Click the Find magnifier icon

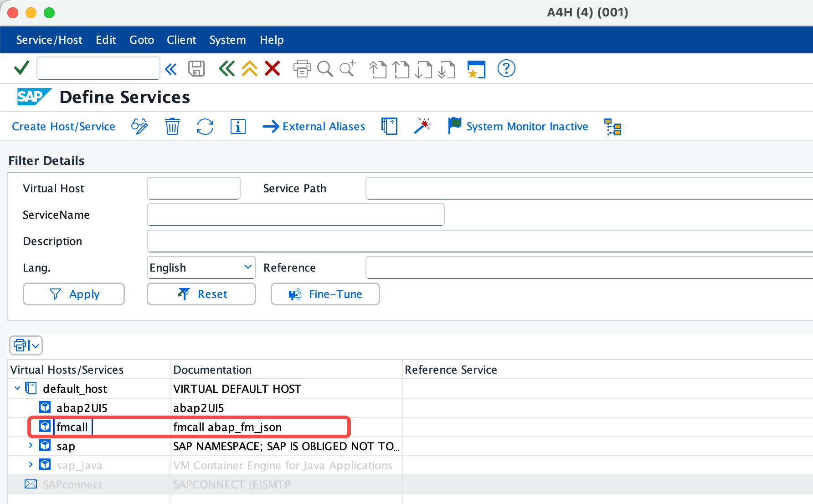click(x=325, y=69)
